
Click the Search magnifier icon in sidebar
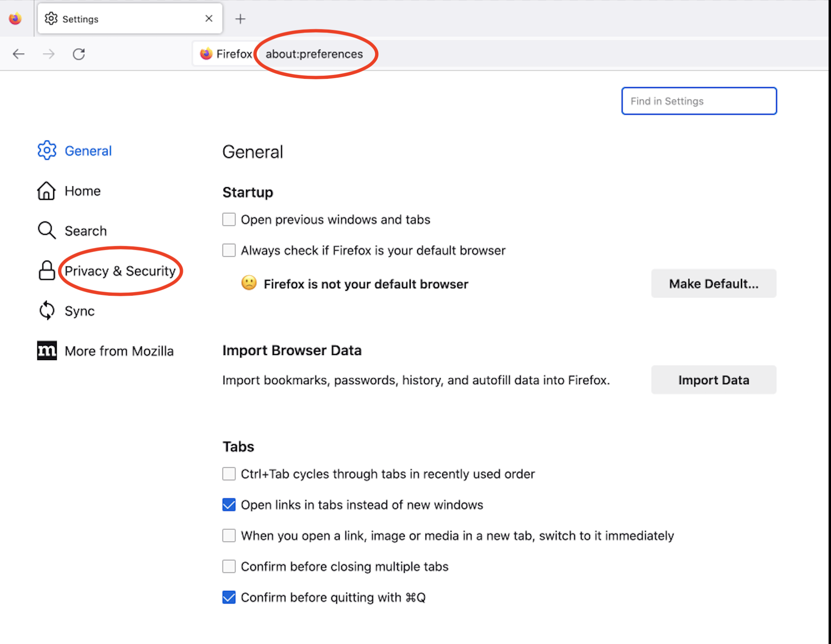coord(46,230)
